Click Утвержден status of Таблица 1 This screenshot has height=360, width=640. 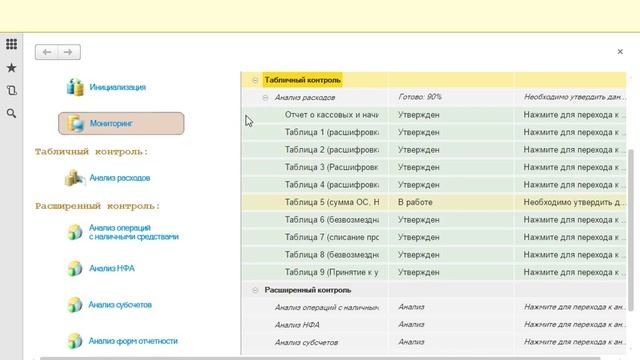tap(451, 132)
